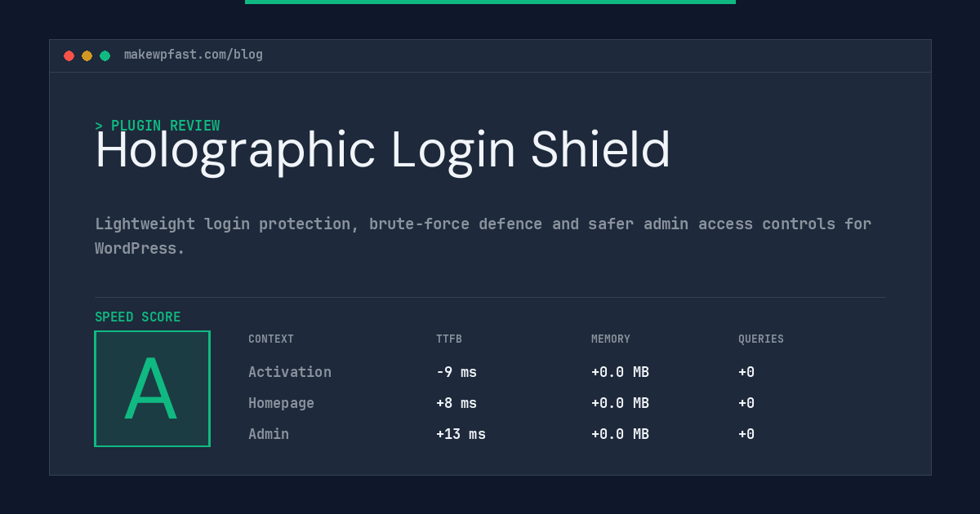Select the Admin row label
980x514 pixels.
coord(269,434)
